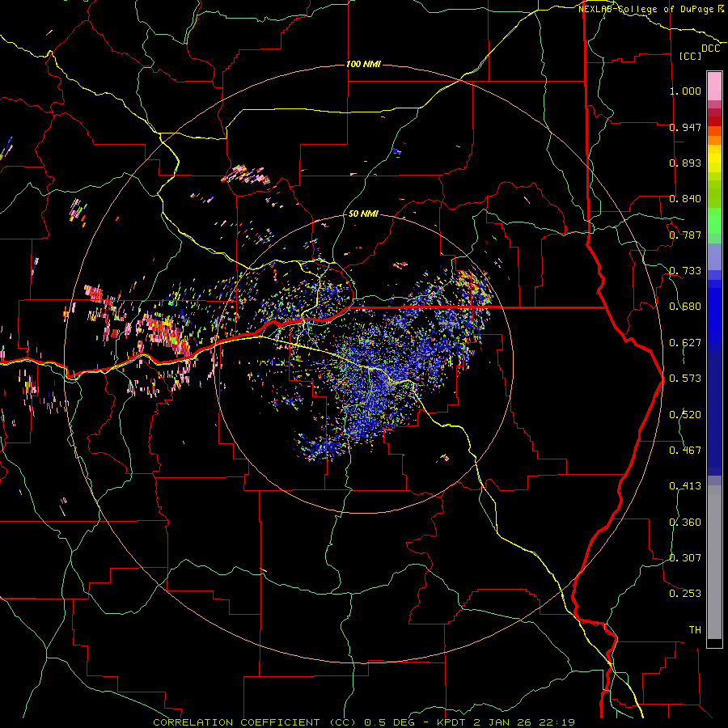Pick the gray lower segment of the color bar
This screenshot has width=728, height=728.
pyautogui.click(x=714, y=562)
